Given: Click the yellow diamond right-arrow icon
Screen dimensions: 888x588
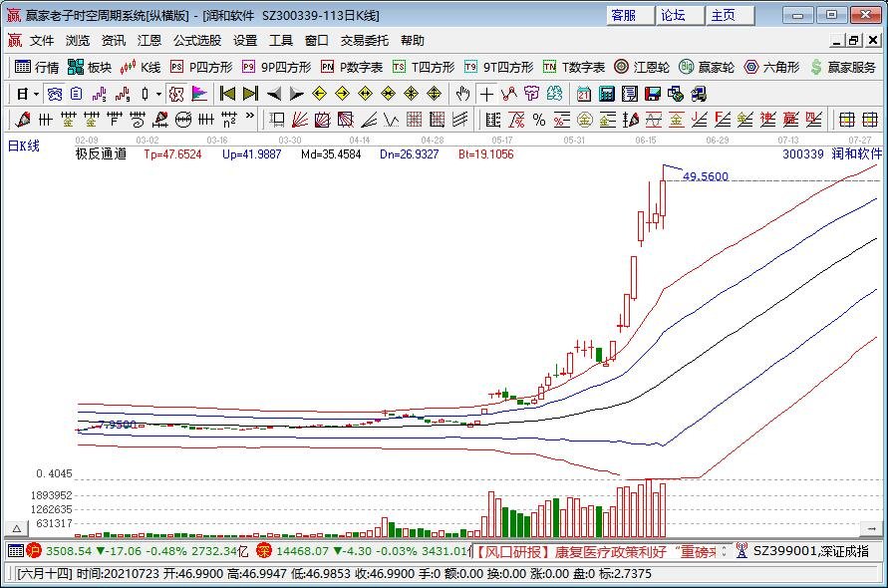Looking at the screenshot, I should point(342,94).
